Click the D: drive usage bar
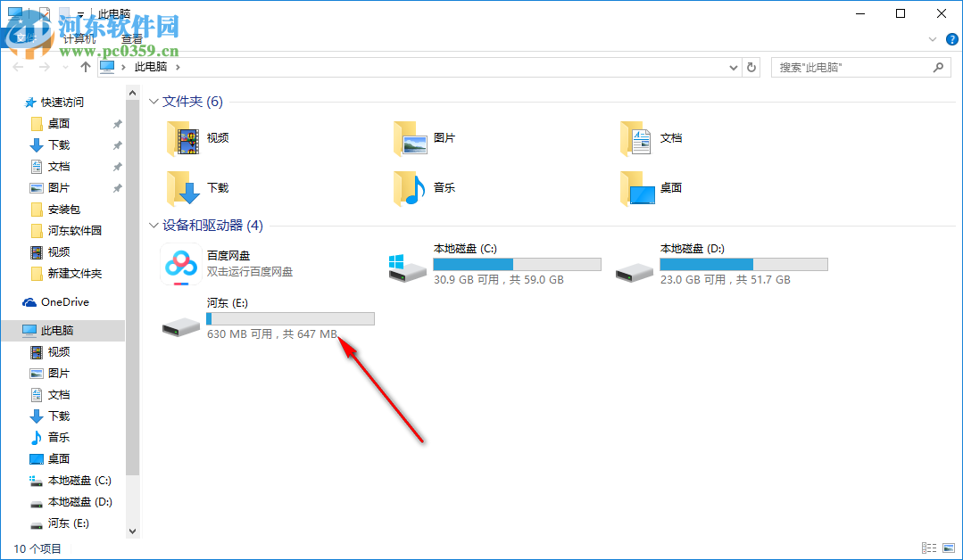The image size is (963, 560). click(743, 264)
